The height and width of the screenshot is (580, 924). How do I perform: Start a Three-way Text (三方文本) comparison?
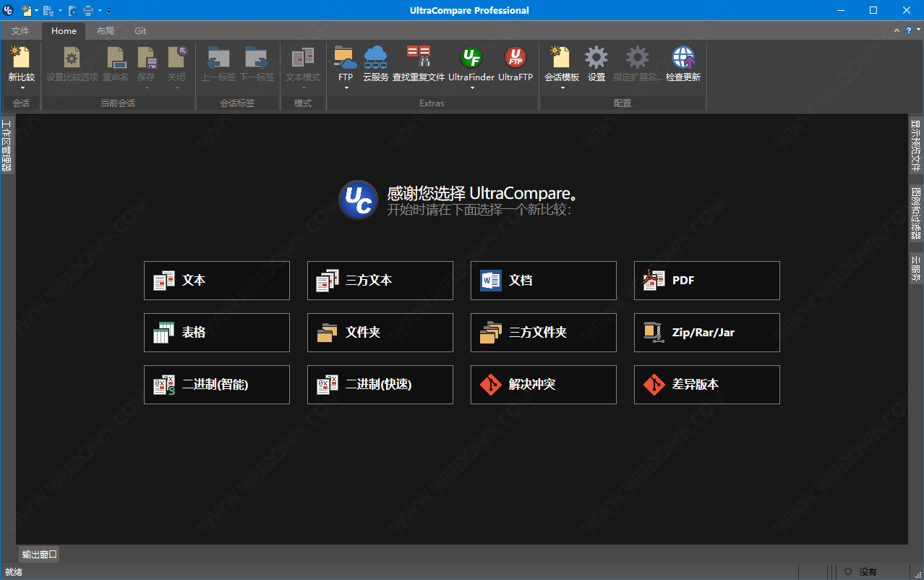(380, 281)
